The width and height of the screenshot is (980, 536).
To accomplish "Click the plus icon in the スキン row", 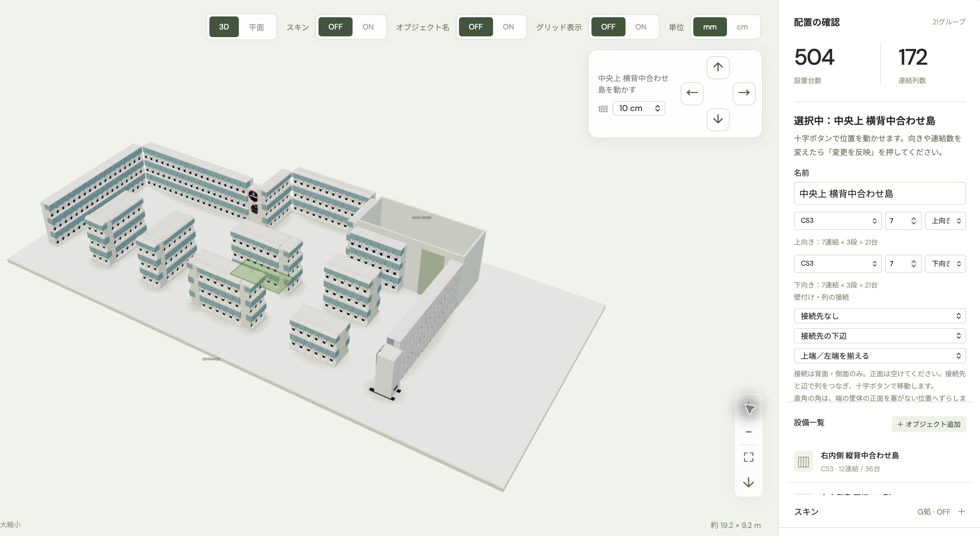I will (962, 511).
